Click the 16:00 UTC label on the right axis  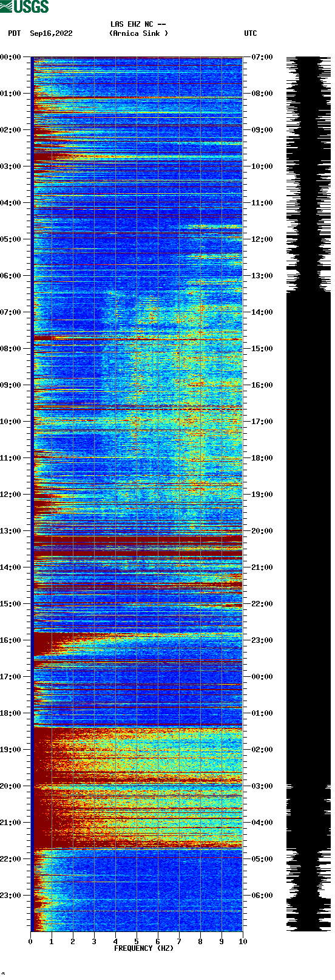pyautogui.click(x=262, y=385)
